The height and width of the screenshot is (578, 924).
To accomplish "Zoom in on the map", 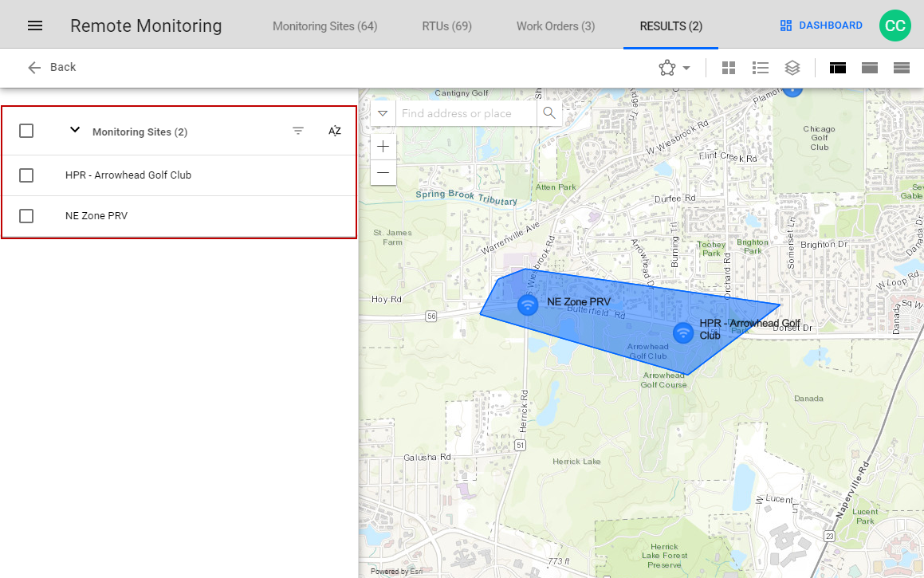I will 383,147.
